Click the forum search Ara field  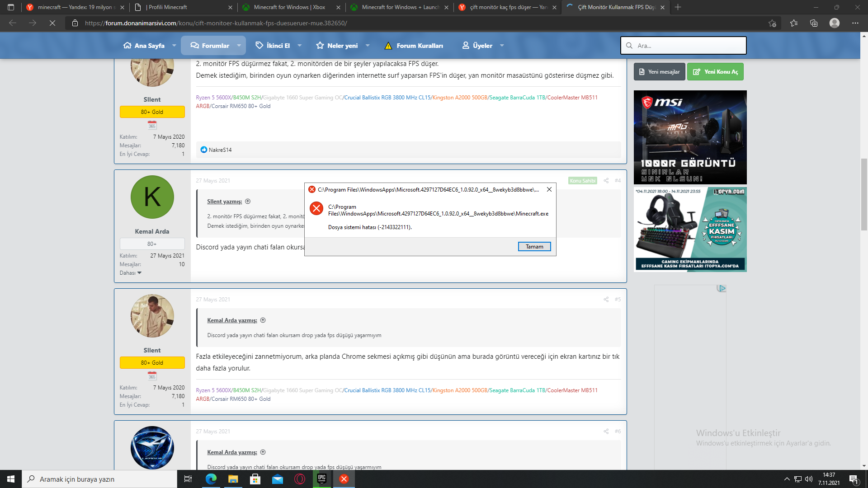(687, 46)
